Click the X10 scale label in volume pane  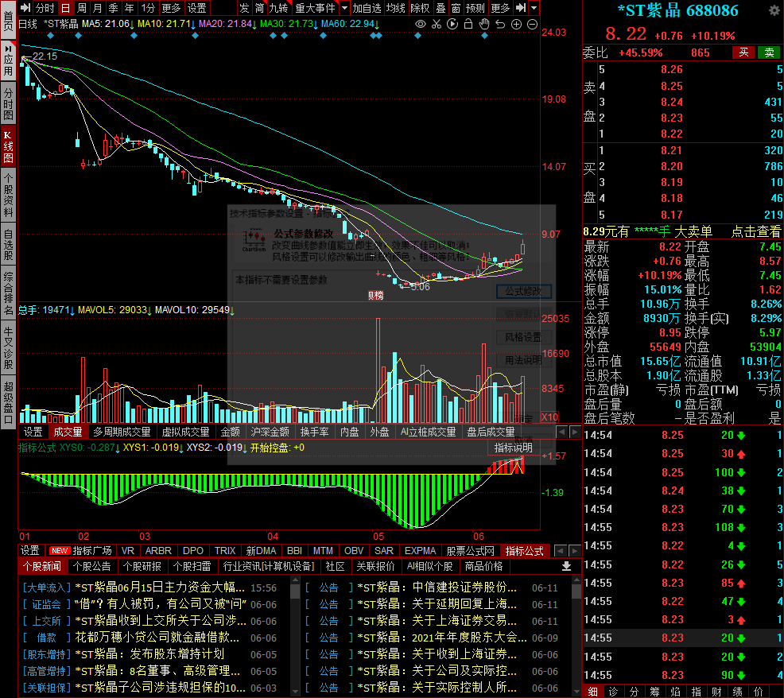click(x=549, y=417)
